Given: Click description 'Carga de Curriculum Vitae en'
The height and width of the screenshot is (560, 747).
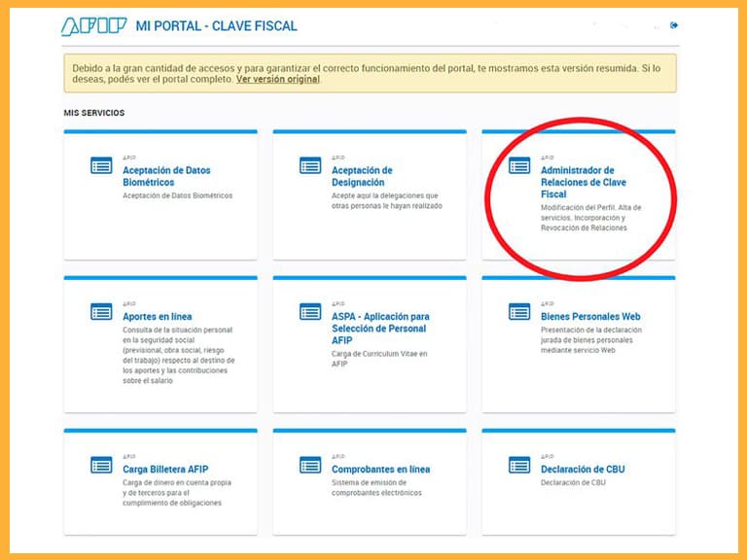Looking at the screenshot, I should click(x=379, y=354).
